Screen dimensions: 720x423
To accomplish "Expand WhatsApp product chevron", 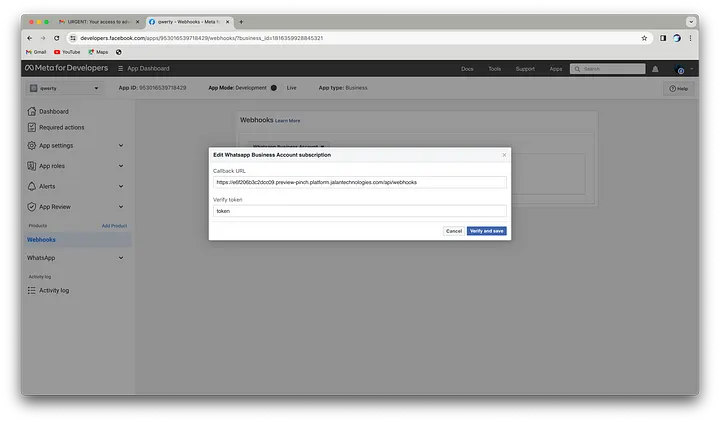I will [121, 258].
